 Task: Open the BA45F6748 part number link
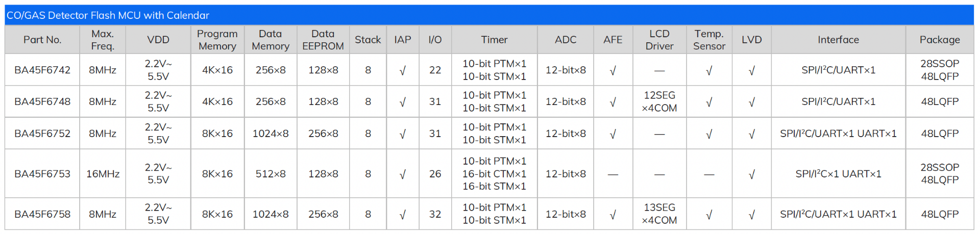(42, 101)
